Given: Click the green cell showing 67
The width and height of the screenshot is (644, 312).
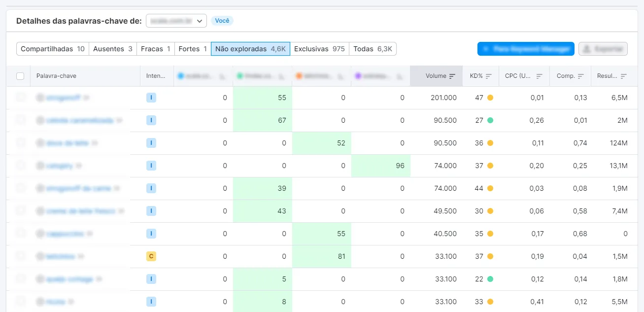Looking at the screenshot, I should 263,120.
